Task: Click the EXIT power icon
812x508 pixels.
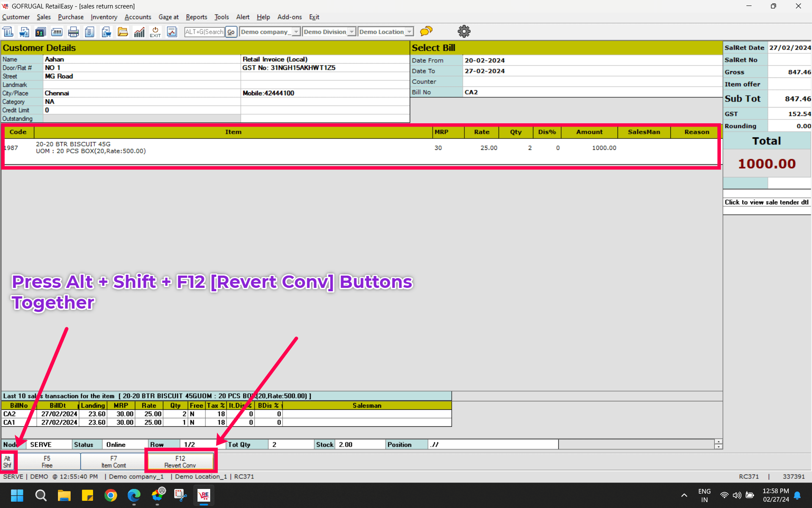Action: click(x=155, y=32)
